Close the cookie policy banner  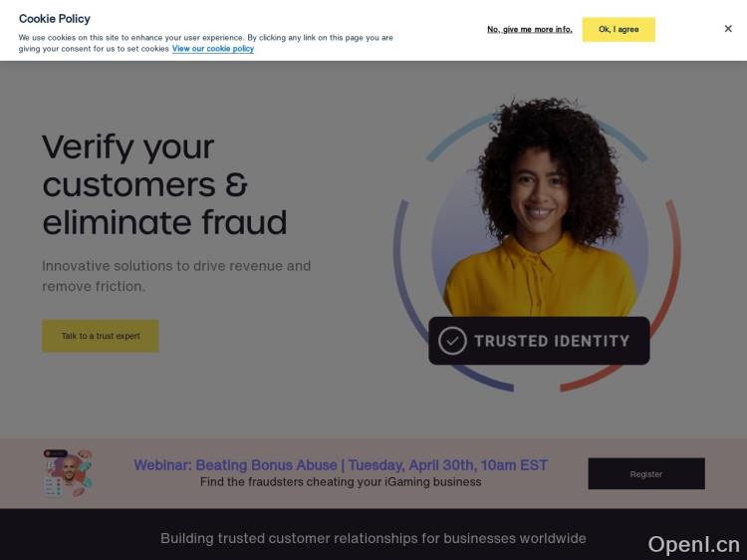(x=728, y=29)
